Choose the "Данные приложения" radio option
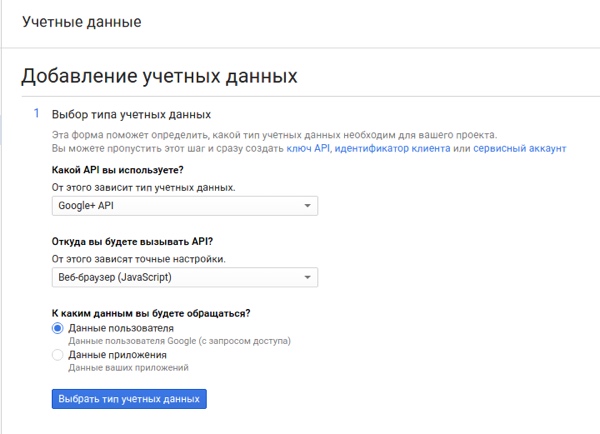This screenshot has height=434, width=600. (x=58, y=354)
